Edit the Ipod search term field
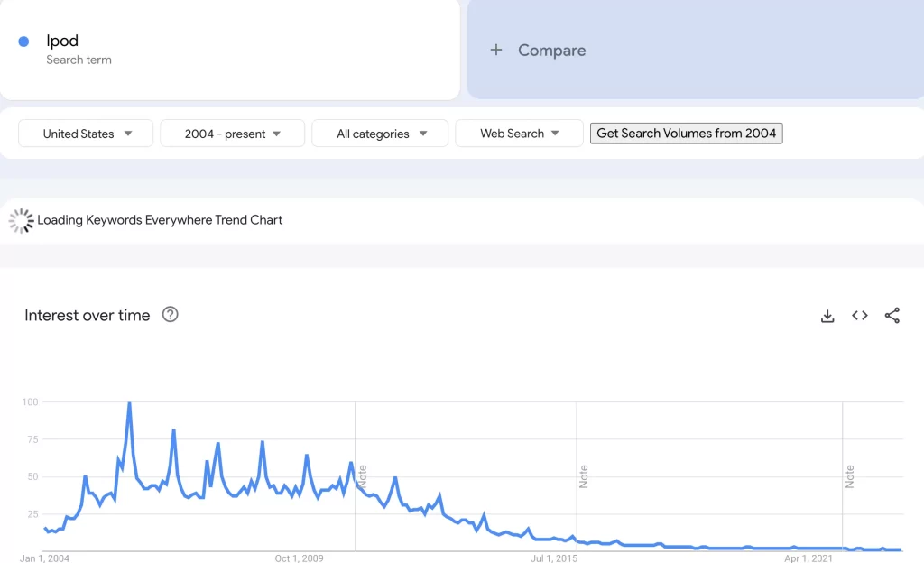This screenshot has height=563, width=924. [62, 41]
